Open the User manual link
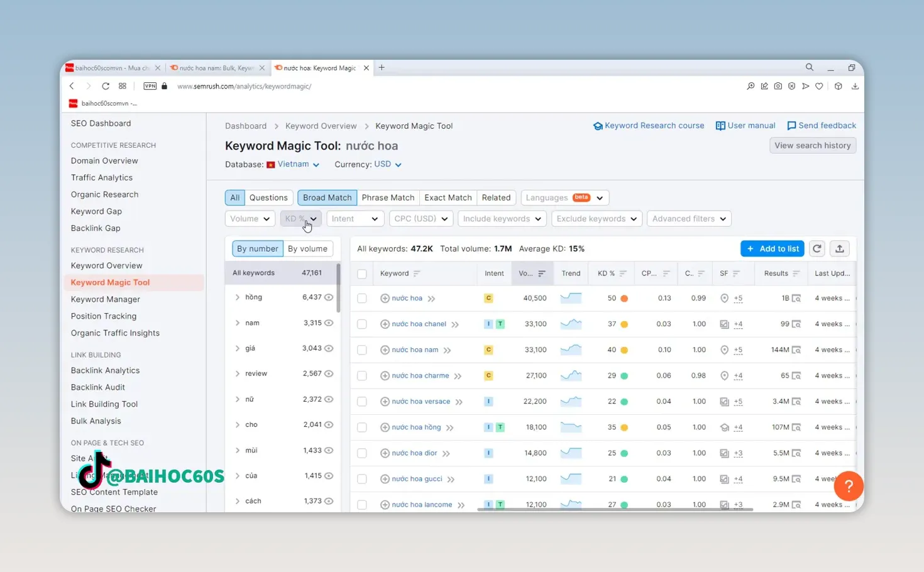The height and width of the screenshot is (572, 924). (x=745, y=126)
